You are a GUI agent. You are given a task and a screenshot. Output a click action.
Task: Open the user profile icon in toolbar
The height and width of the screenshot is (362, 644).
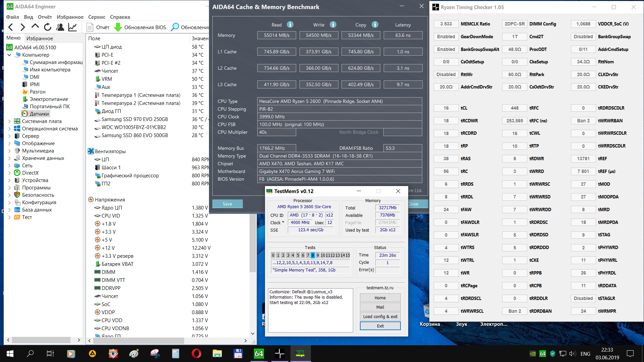point(60,27)
